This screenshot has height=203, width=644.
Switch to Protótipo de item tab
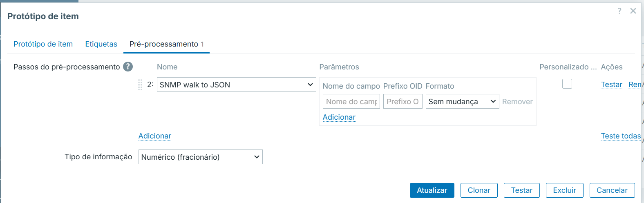coord(43,44)
